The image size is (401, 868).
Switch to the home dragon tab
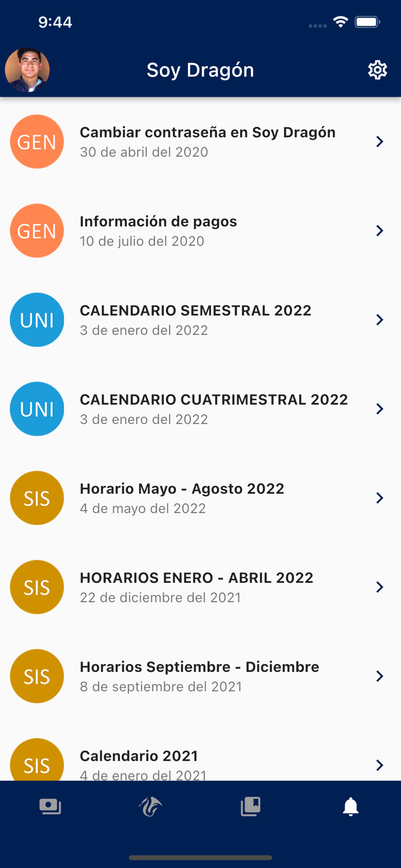pos(150,806)
